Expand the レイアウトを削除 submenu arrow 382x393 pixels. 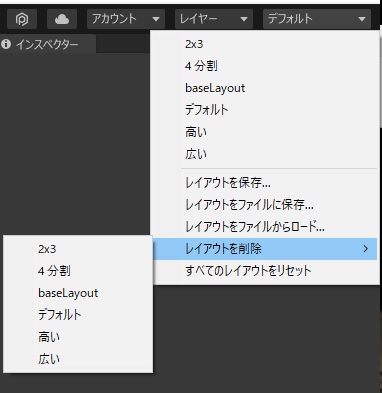366,249
